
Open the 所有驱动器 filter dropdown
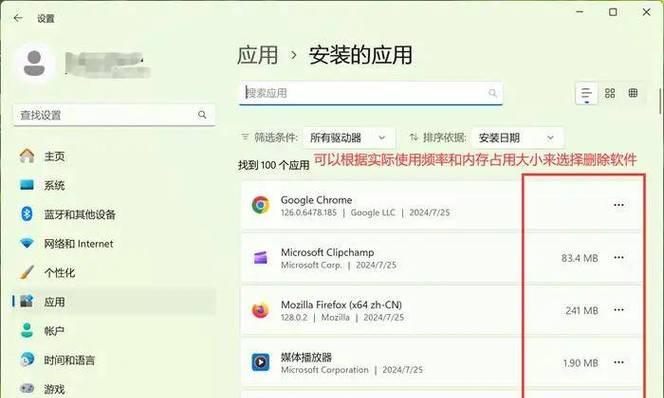tap(349, 138)
